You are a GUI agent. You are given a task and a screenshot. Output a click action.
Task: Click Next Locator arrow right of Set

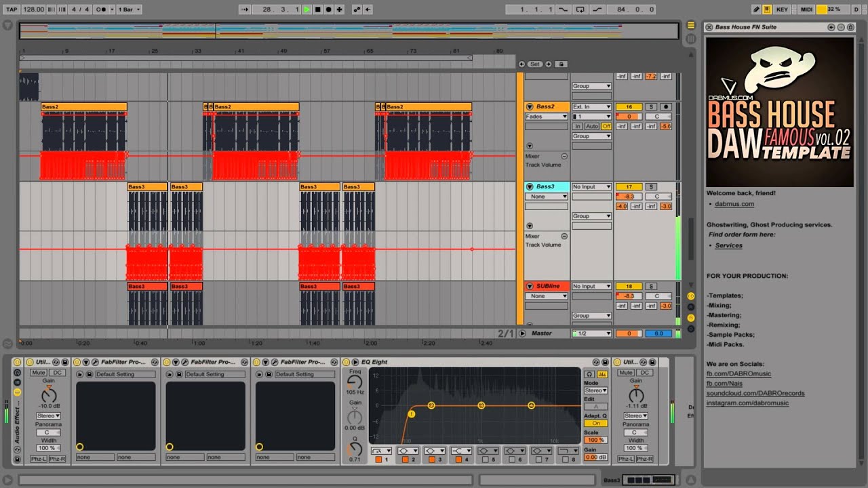[548, 64]
